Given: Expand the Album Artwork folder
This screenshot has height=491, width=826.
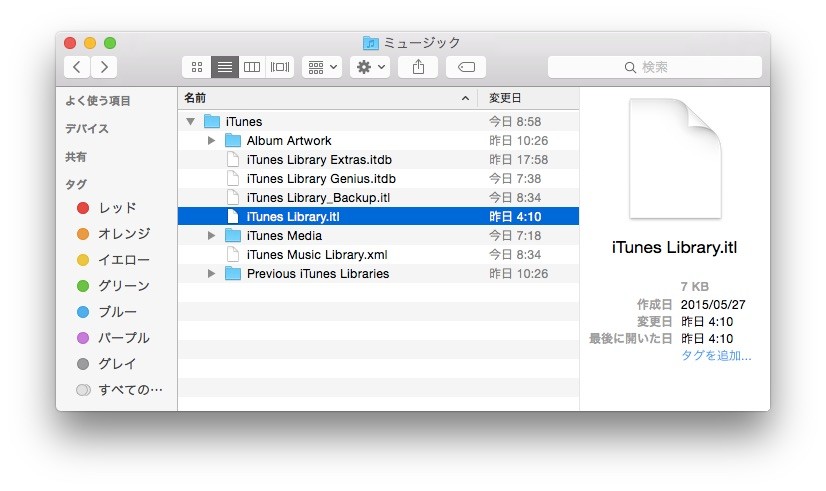Looking at the screenshot, I should [x=211, y=141].
